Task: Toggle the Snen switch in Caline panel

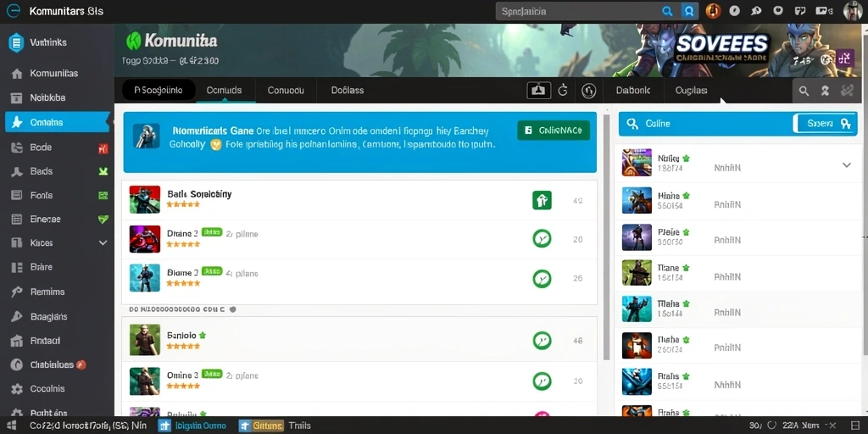Action: coord(824,124)
